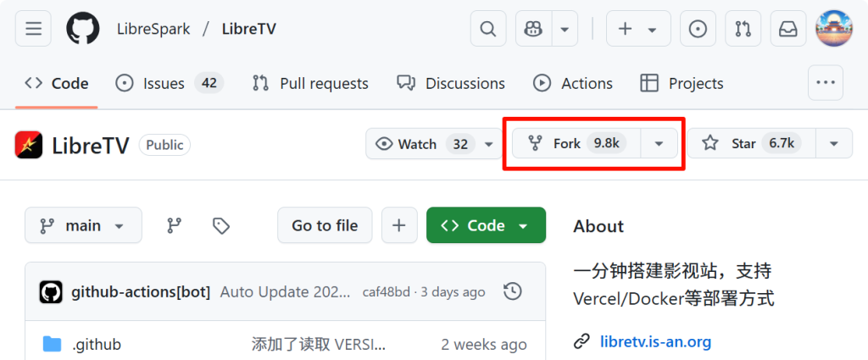The image size is (868, 360).
Task: Click the link chain icon in About
Action: (x=581, y=342)
